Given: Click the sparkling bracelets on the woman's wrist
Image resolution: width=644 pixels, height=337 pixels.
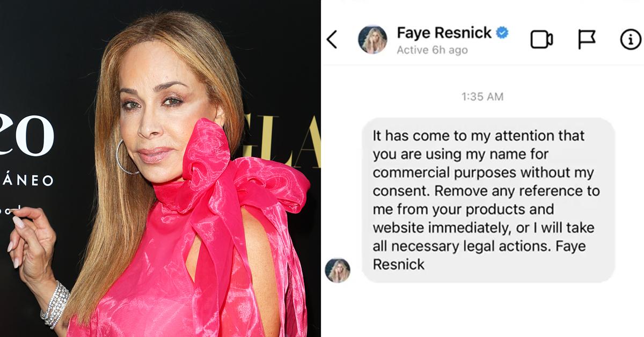Looking at the screenshot, I should point(55,304).
